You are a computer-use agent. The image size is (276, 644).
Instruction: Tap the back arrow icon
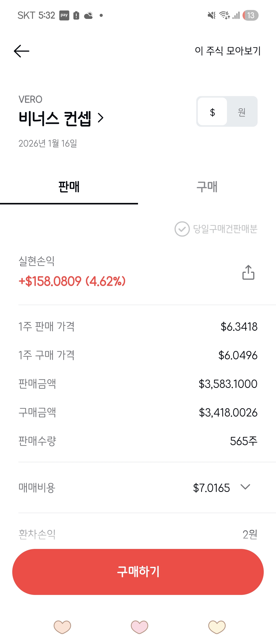pyautogui.click(x=21, y=51)
